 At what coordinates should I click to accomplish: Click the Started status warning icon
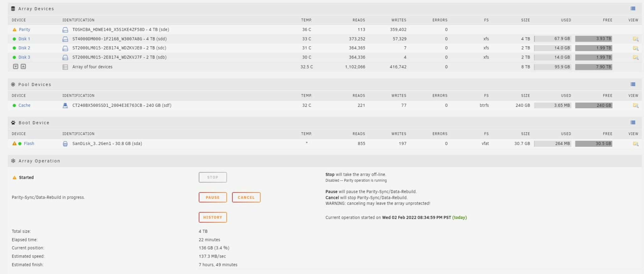(14, 178)
